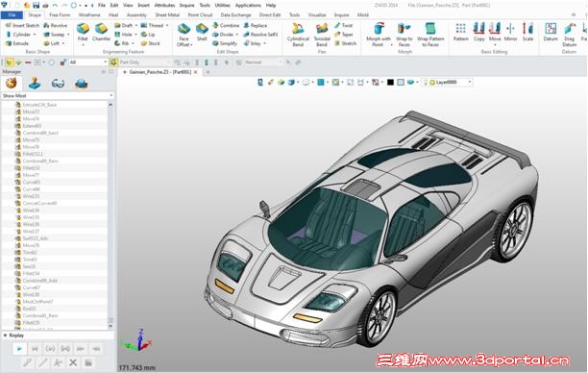This screenshot has width=588, height=373.
Task: Click the joystick-shaped manager tab icon
Action: 35,84
